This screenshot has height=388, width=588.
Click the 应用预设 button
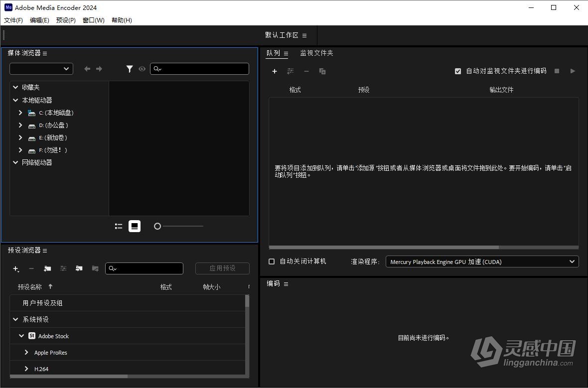coord(222,268)
